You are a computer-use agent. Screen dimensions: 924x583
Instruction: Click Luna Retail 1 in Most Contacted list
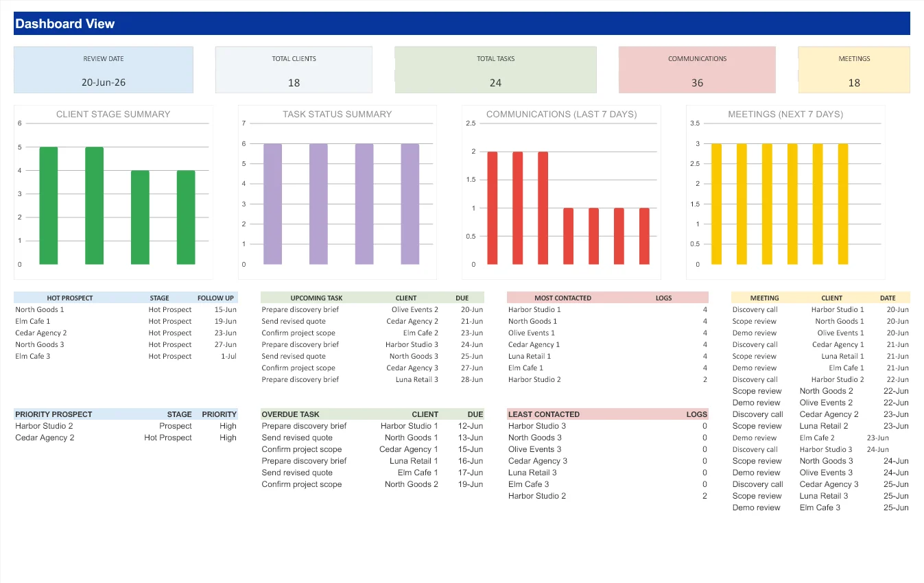[x=530, y=357]
